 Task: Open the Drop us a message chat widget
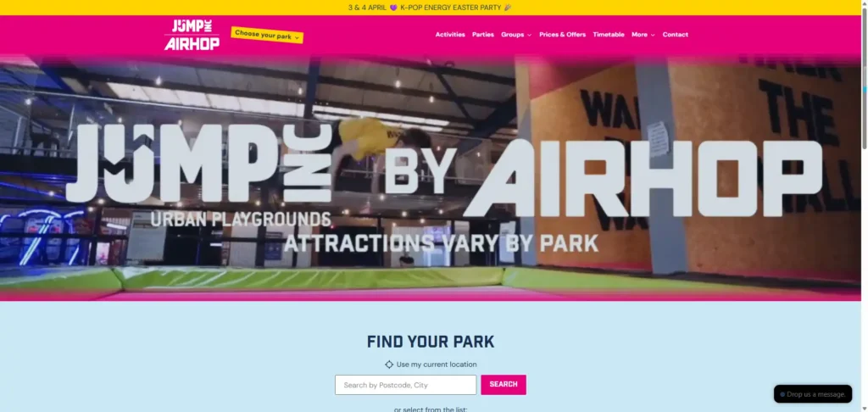[x=813, y=394]
